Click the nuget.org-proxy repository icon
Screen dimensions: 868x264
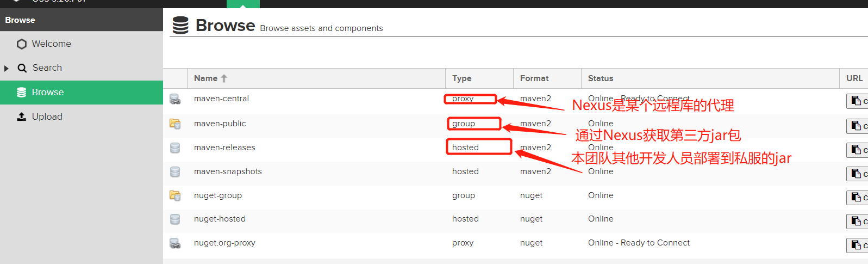click(175, 243)
